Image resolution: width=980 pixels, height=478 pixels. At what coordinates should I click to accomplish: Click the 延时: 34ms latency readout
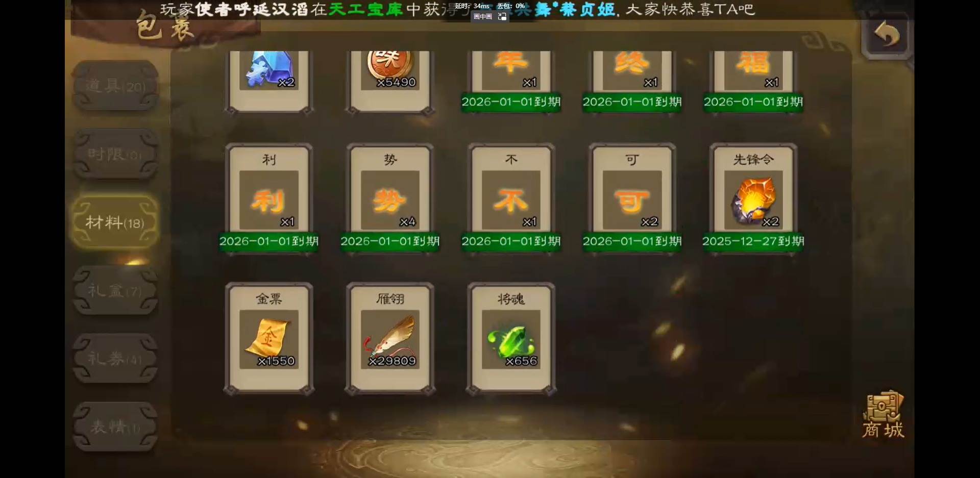(x=472, y=6)
